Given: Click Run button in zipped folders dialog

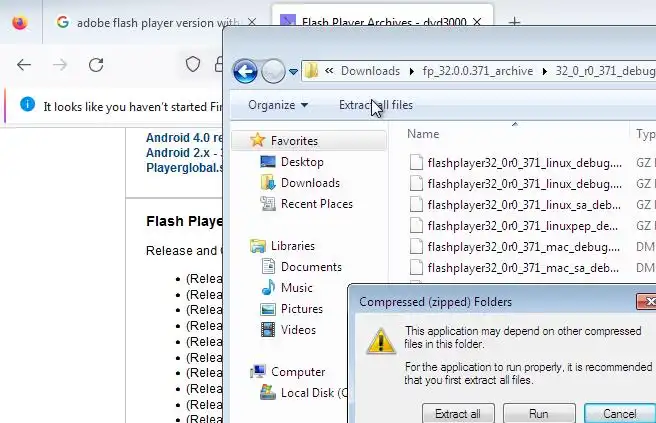Looking at the screenshot, I should (x=539, y=413).
